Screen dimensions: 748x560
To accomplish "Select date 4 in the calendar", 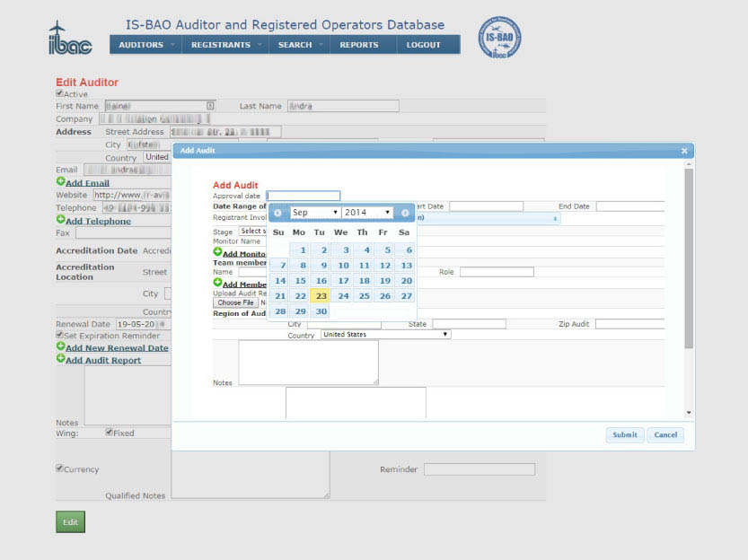I will coord(363,249).
